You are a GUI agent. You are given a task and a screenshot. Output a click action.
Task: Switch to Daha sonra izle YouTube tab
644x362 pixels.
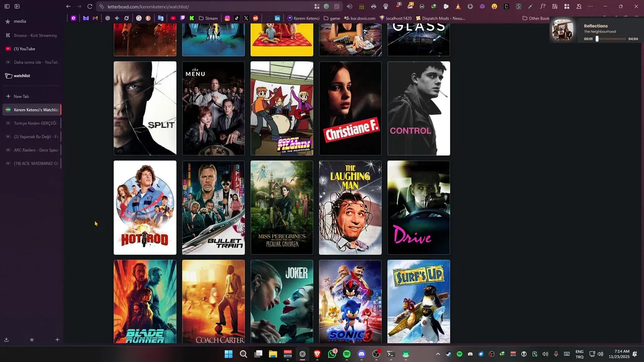pyautogui.click(x=32, y=62)
